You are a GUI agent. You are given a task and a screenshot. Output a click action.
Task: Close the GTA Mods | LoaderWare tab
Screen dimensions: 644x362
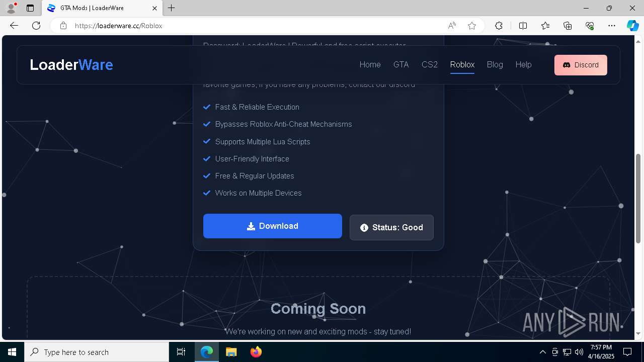154,8
